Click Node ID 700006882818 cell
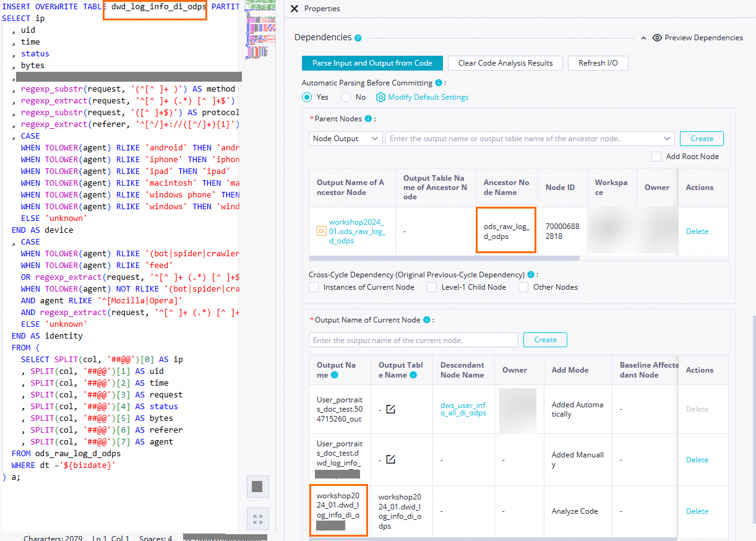Viewport: 756px width, 541px height. tap(562, 232)
